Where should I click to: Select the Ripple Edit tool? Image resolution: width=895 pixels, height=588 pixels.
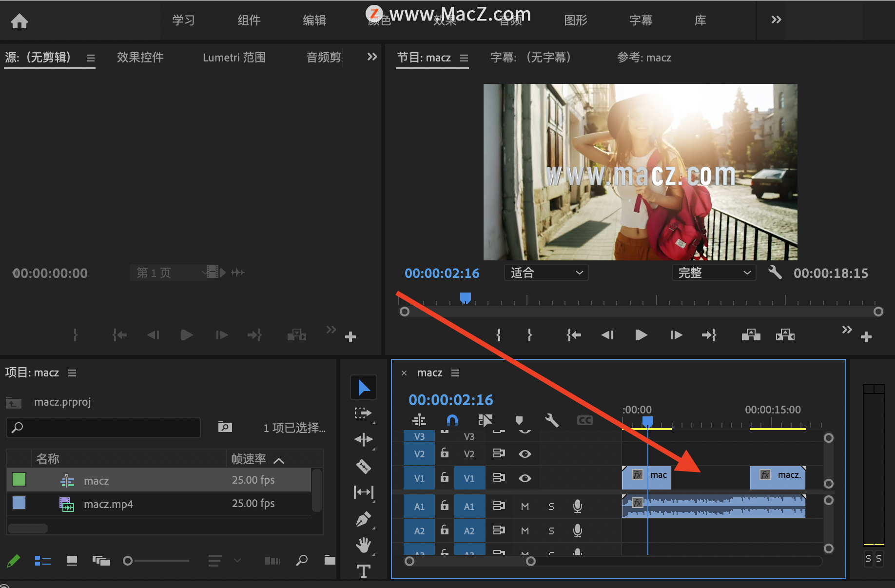click(364, 439)
